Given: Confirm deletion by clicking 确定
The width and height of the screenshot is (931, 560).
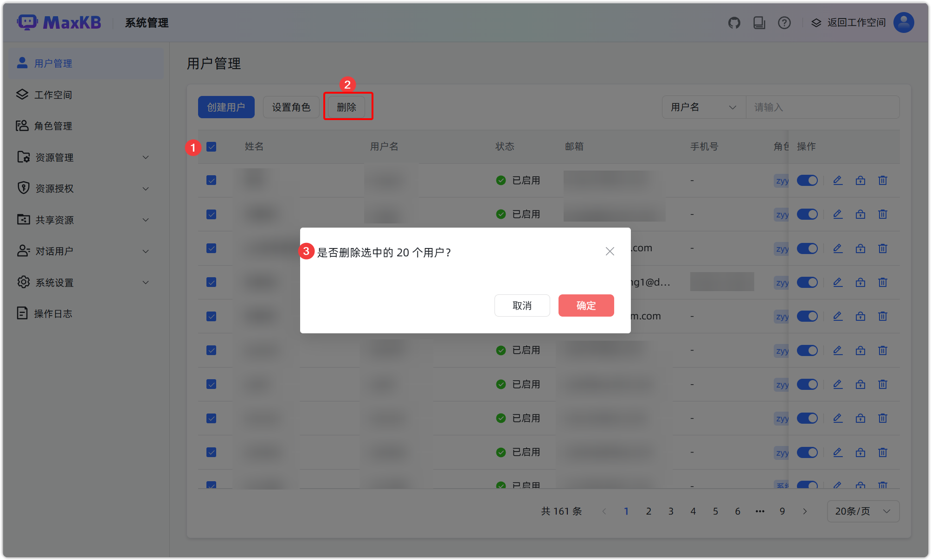Looking at the screenshot, I should pyautogui.click(x=585, y=305).
